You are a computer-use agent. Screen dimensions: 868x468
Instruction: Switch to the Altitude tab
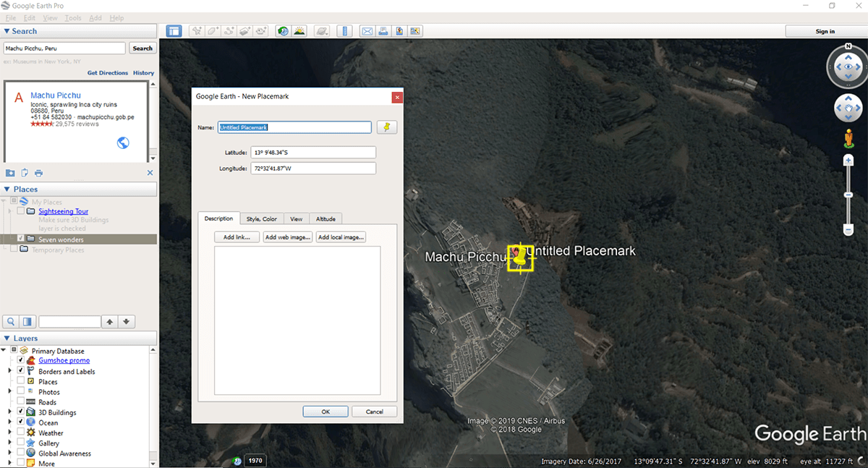(326, 218)
